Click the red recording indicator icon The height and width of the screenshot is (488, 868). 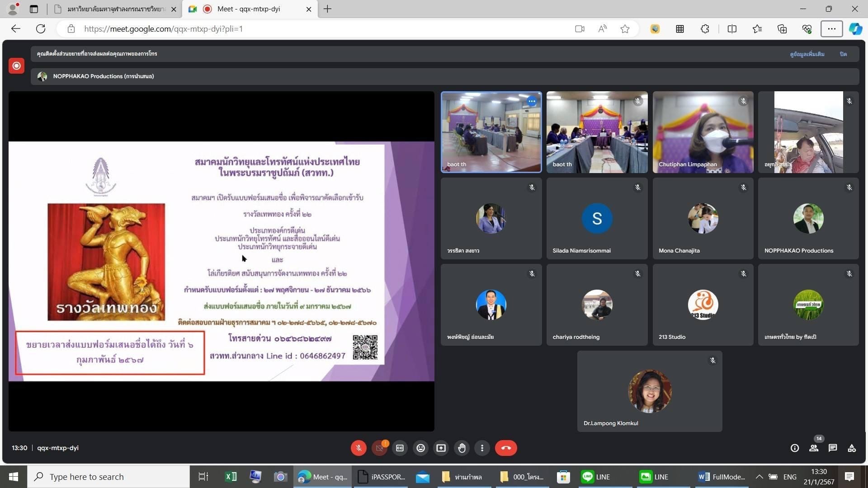pyautogui.click(x=16, y=66)
